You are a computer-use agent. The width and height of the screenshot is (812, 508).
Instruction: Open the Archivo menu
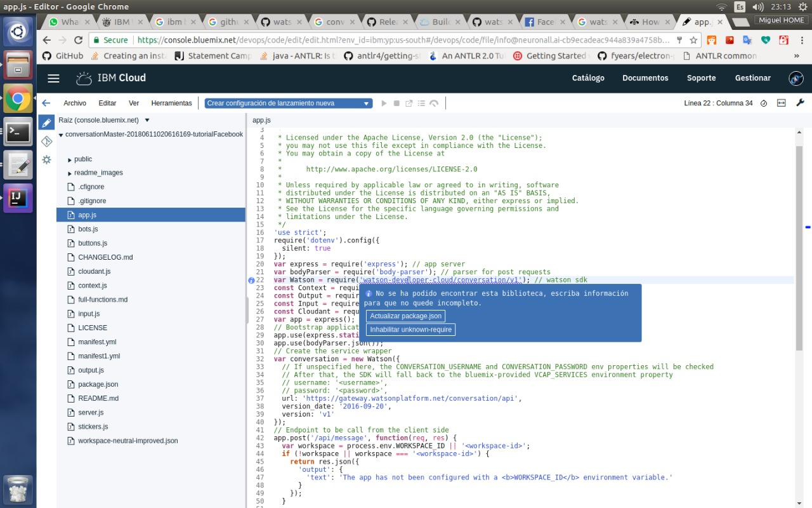pyautogui.click(x=75, y=103)
